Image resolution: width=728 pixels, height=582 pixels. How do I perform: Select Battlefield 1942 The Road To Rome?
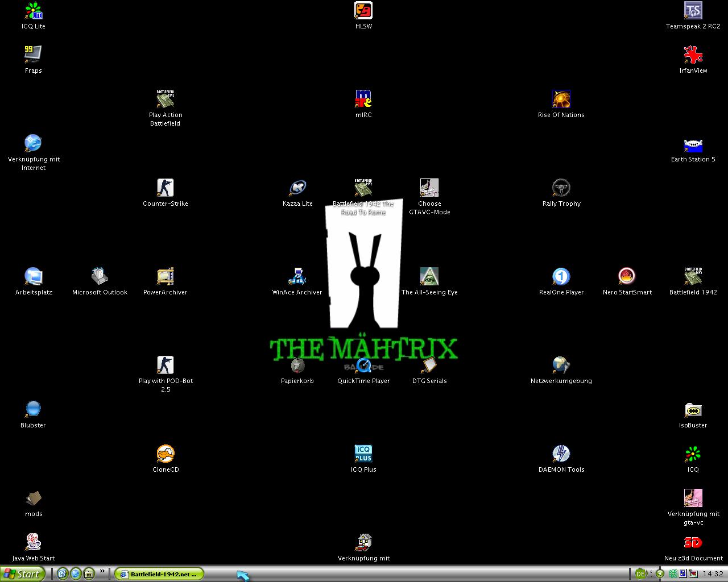click(x=363, y=197)
